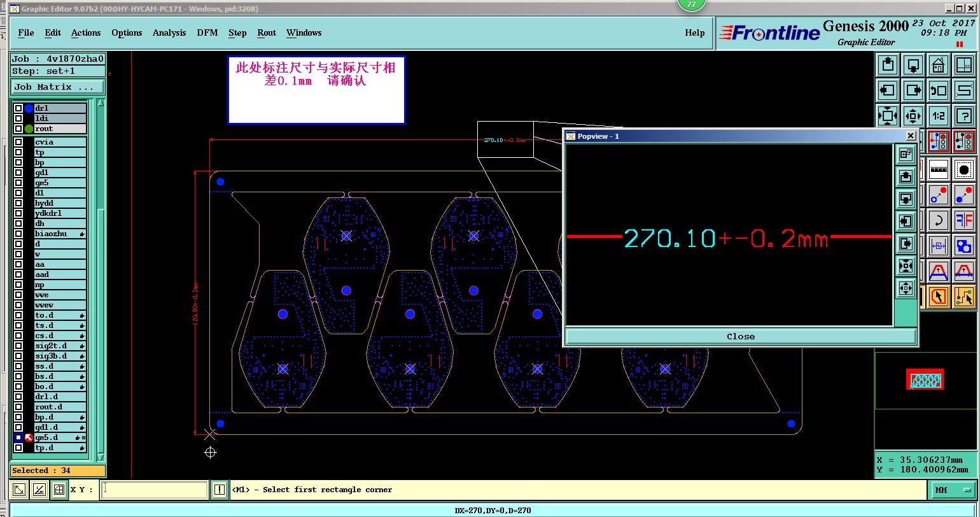This screenshot has width=980, height=517.
Task: Click the 1:2 scale icon
Action: tap(938, 116)
